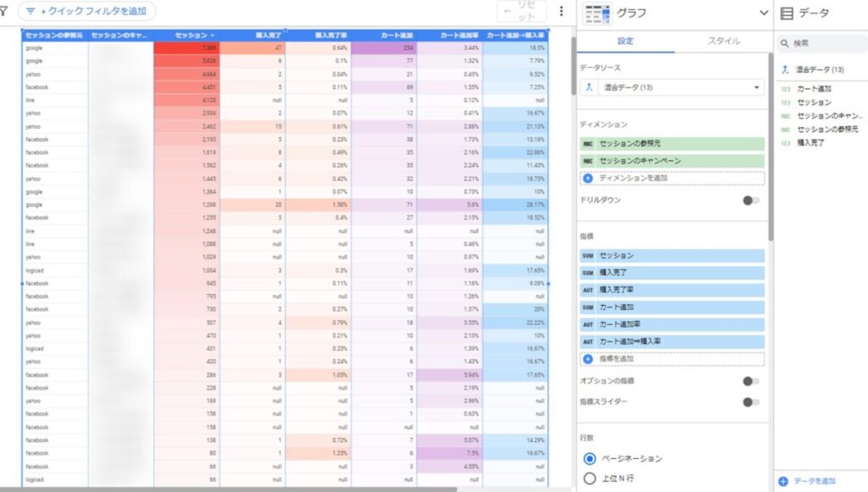This screenshot has width=868, height=492.
Task: Switch to the 設定 tab
Action: click(x=626, y=41)
